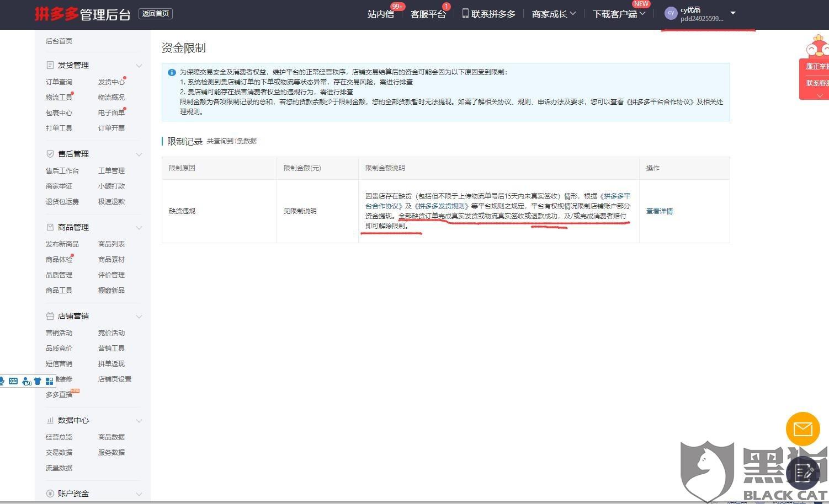Open 商品素材 in the sidebar
The image size is (829, 504).
coord(111,259)
